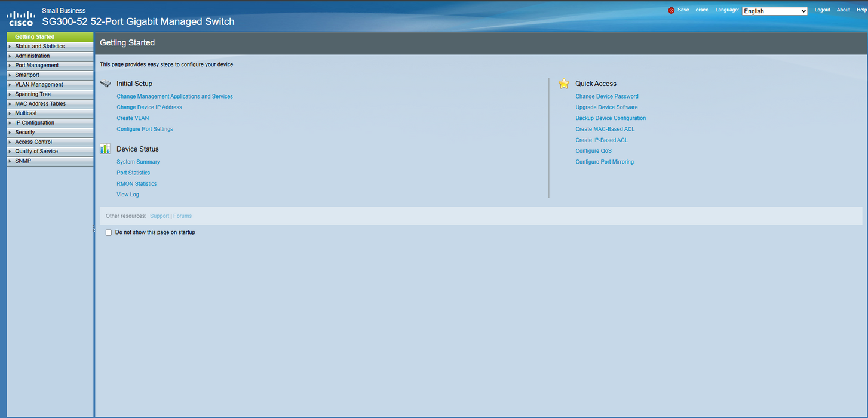Click the Quick Access star icon
Image resolution: width=868 pixels, height=418 pixels.
pyautogui.click(x=564, y=84)
